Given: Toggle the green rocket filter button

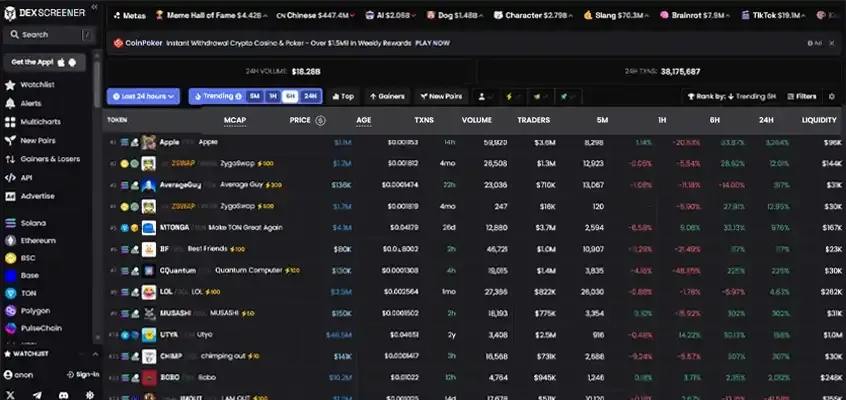Looking at the screenshot, I should pyautogui.click(x=568, y=97).
